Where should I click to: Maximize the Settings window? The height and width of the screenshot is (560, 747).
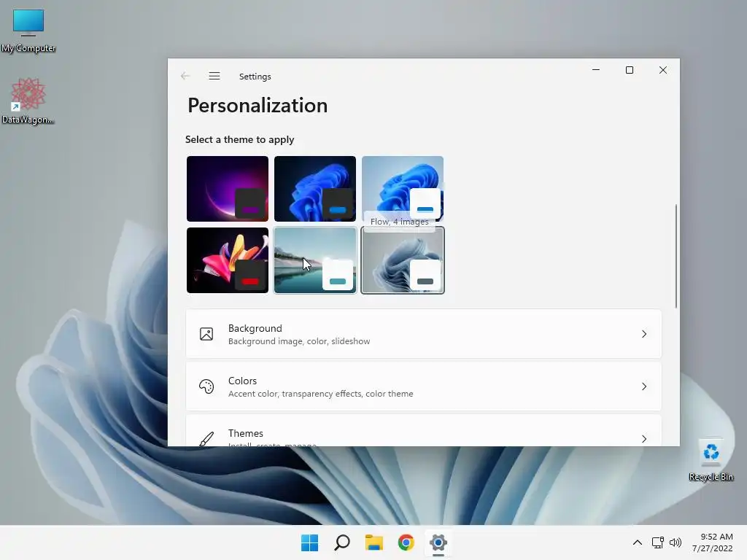tap(630, 70)
